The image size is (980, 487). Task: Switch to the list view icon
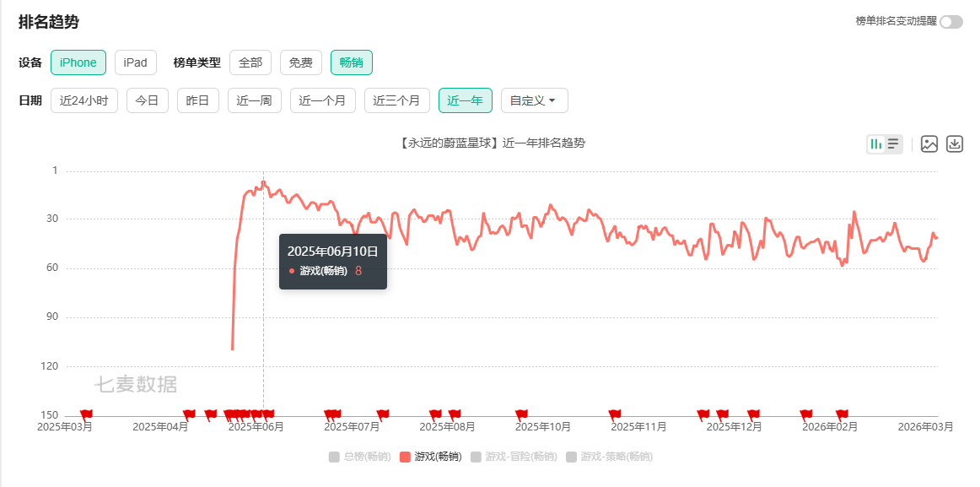pos(892,143)
